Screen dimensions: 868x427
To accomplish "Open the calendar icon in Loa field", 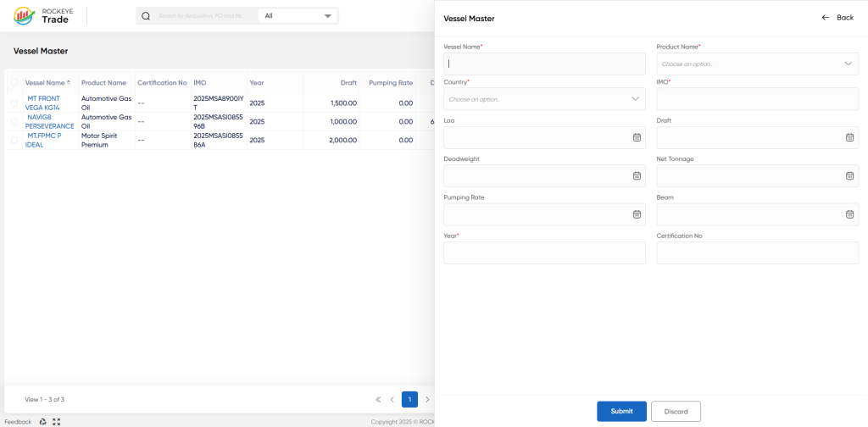I will (x=637, y=137).
